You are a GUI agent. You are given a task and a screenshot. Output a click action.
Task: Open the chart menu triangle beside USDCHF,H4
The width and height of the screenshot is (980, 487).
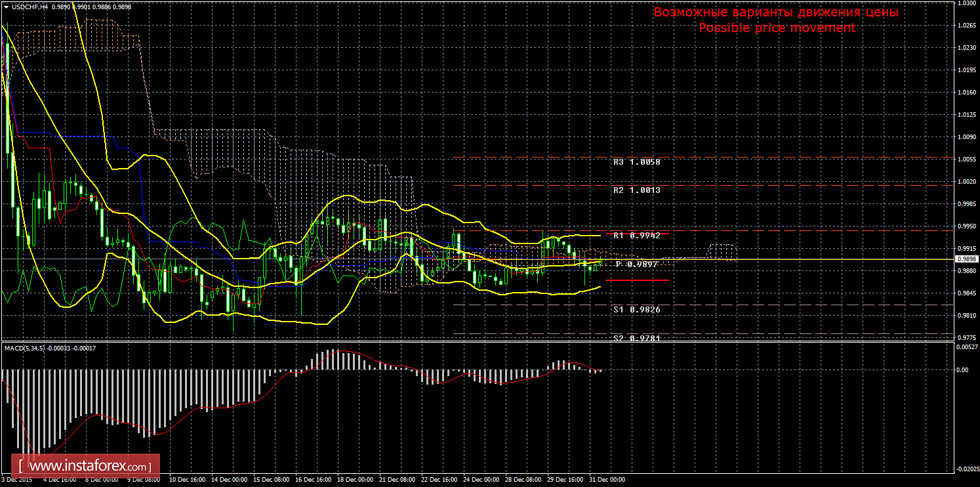(6, 6)
